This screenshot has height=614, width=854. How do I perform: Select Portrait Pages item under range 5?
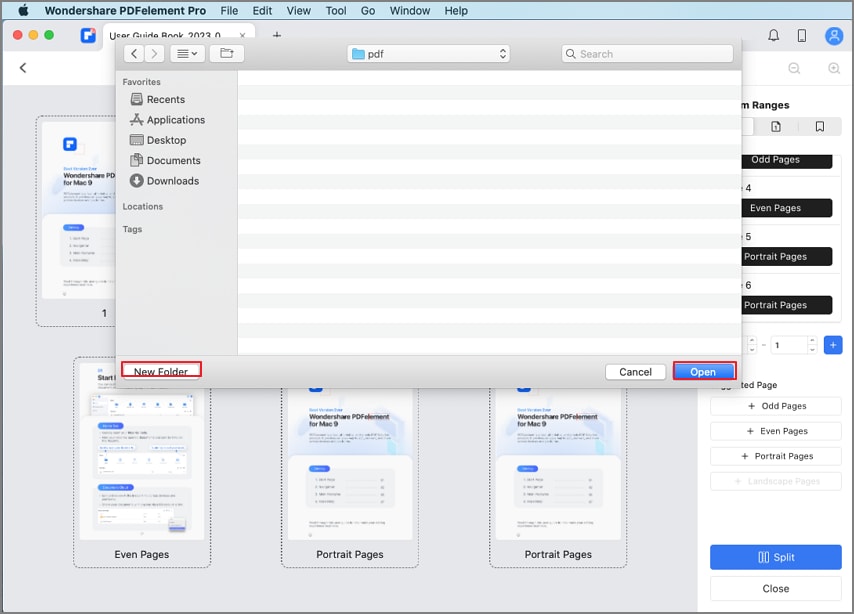(786, 256)
